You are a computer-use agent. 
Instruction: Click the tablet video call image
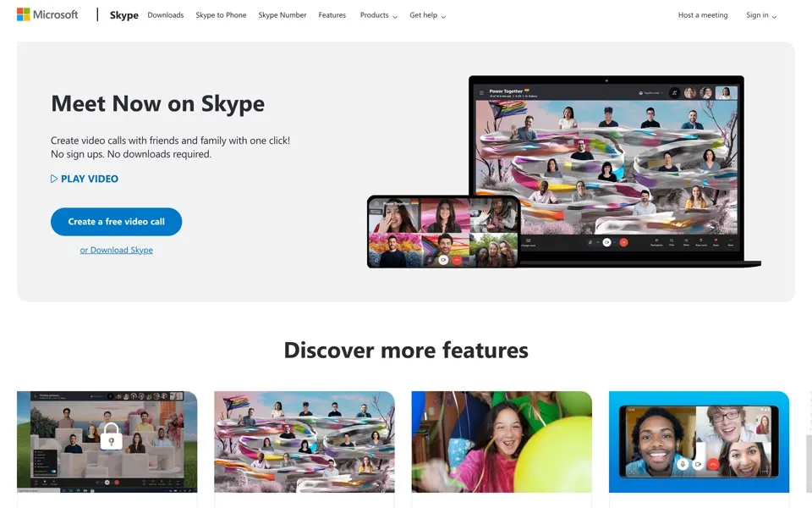pyautogui.click(x=443, y=232)
